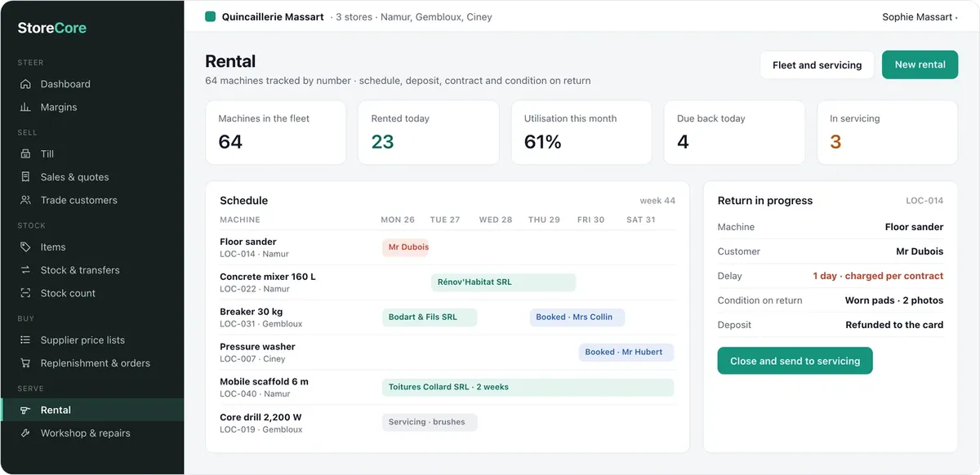Open the Sophie Massart user menu

click(x=920, y=17)
